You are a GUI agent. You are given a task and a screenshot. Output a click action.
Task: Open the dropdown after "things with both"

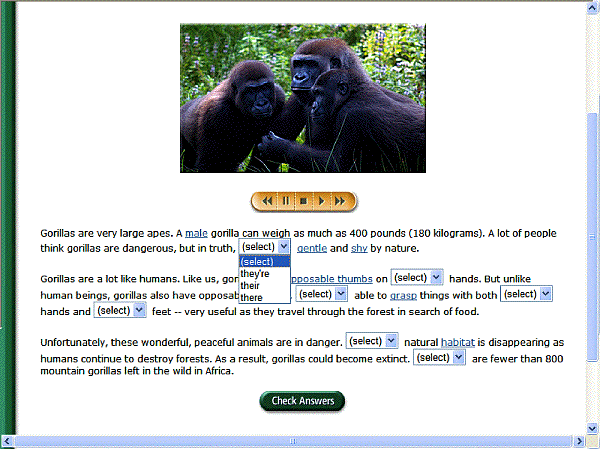(x=526, y=294)
